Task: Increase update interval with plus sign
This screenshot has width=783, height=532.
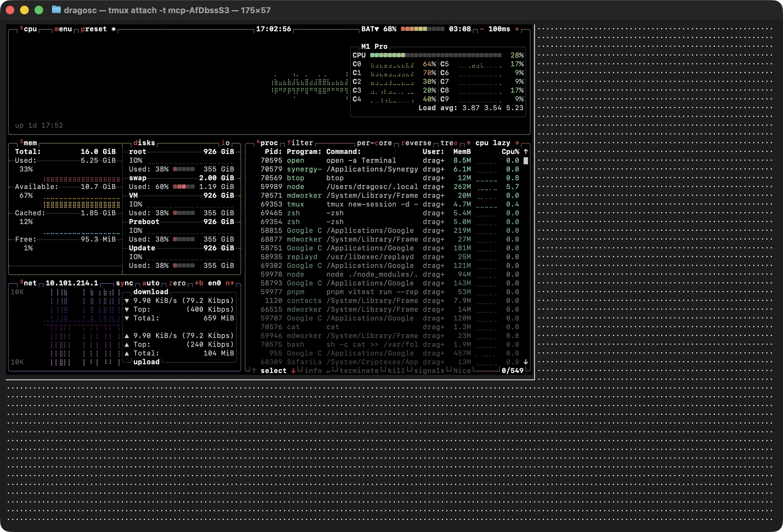Action: (x=517, y=29)
